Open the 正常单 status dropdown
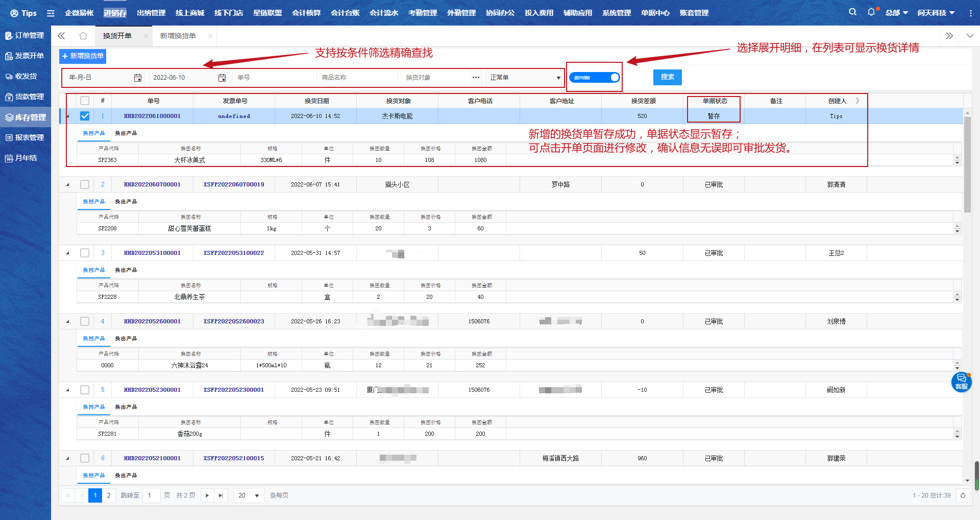 click(525, 78)
